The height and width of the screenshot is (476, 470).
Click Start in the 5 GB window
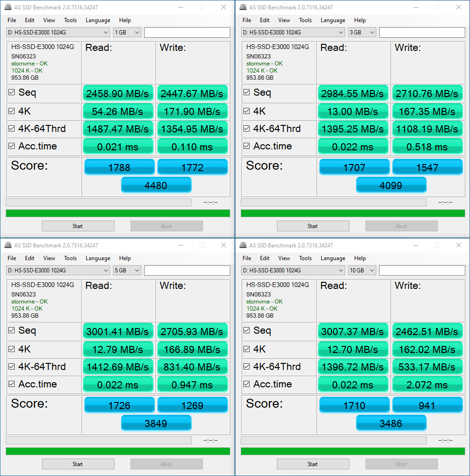(x=78, y=464)
